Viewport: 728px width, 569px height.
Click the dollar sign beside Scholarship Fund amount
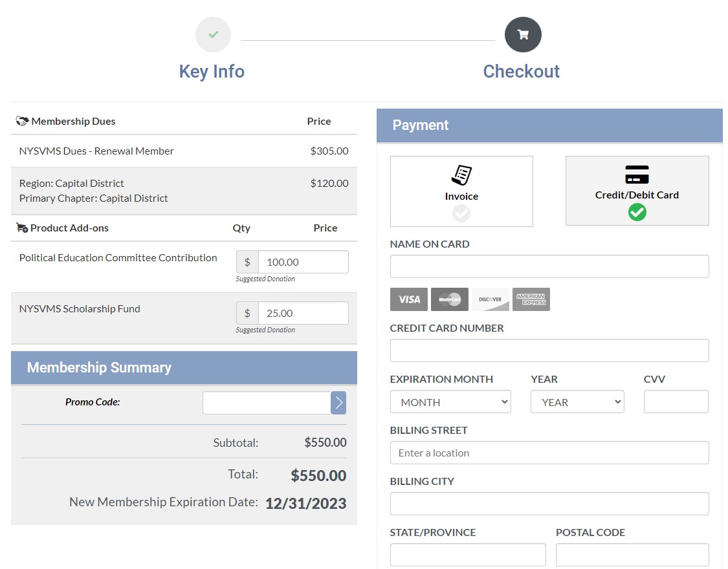click(247, 313)
